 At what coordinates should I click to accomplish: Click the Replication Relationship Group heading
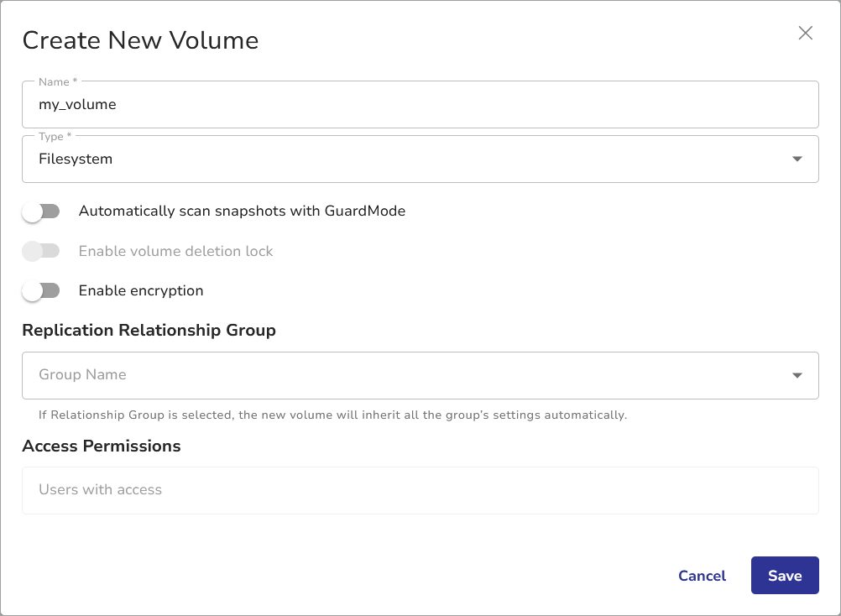coord(149,331)
